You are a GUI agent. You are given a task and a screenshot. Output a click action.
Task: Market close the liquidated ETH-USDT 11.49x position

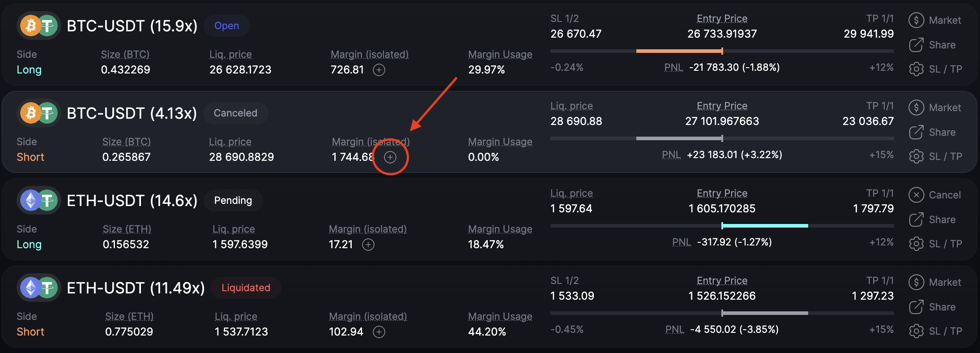[935, 282]
